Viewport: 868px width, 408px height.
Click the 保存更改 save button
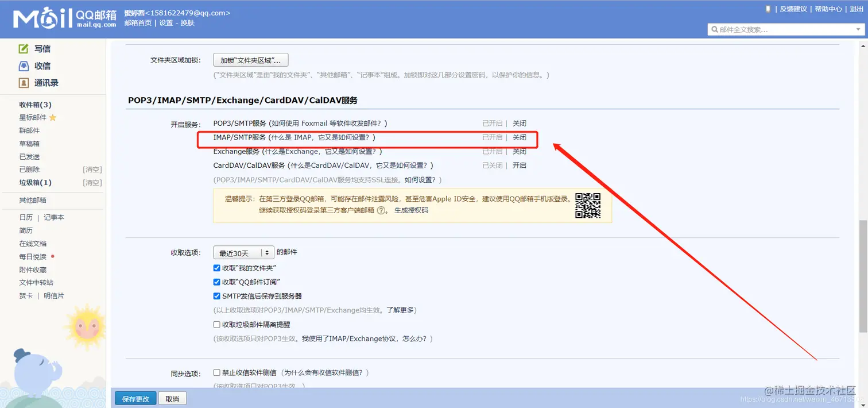(x=135, y=398)
